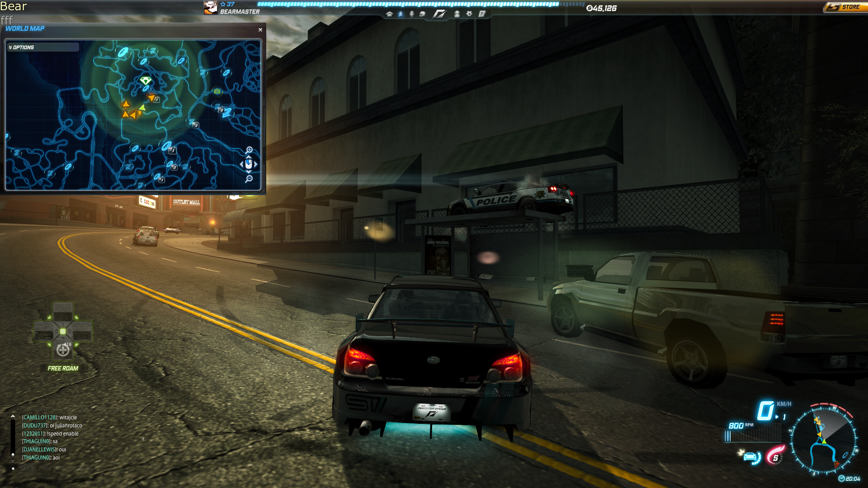The width and height of the screenshot is (868, 488).
Task: Click the Need for Speed logo icon
Action: tap(439, 14)
